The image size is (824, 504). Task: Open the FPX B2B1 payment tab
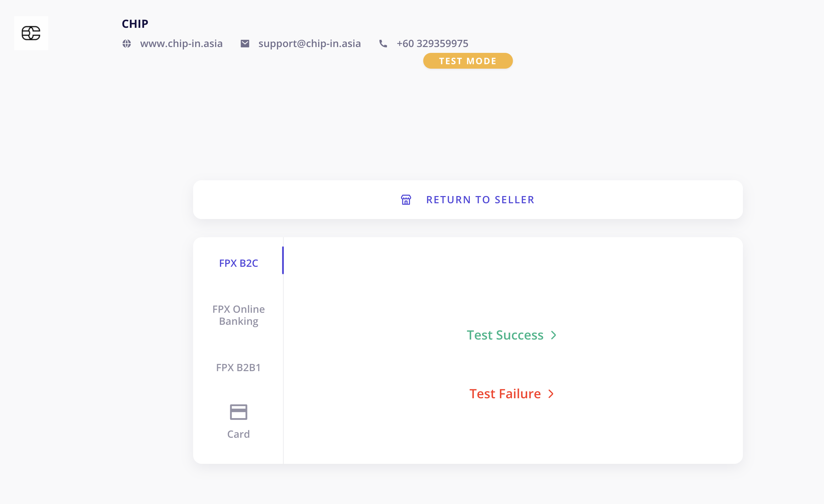tap(238, 368)
